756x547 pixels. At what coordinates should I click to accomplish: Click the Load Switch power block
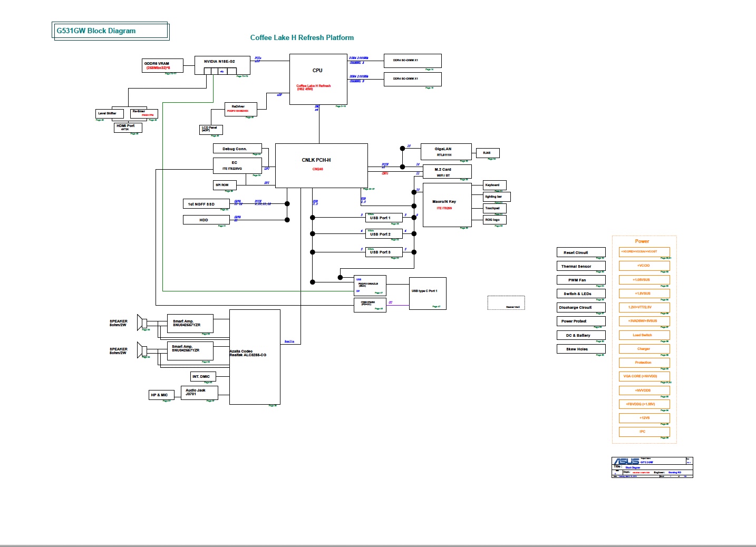tap(644, 335)
